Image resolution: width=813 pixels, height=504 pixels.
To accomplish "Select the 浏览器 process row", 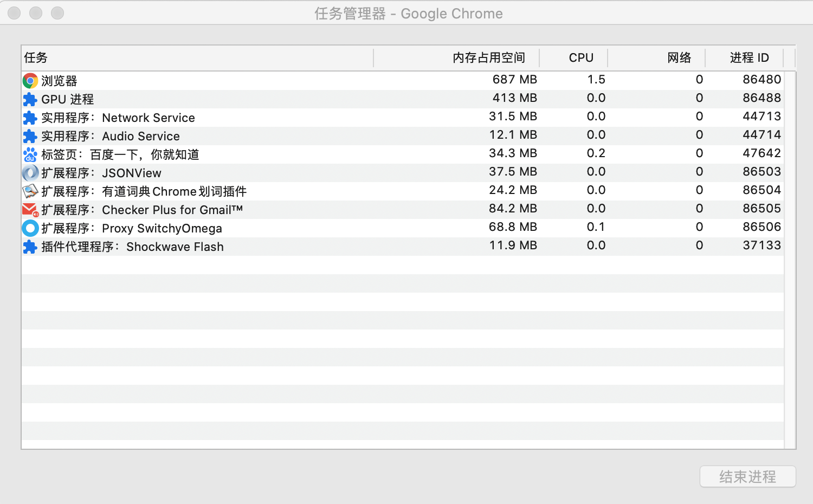I will tap(403, 81).
